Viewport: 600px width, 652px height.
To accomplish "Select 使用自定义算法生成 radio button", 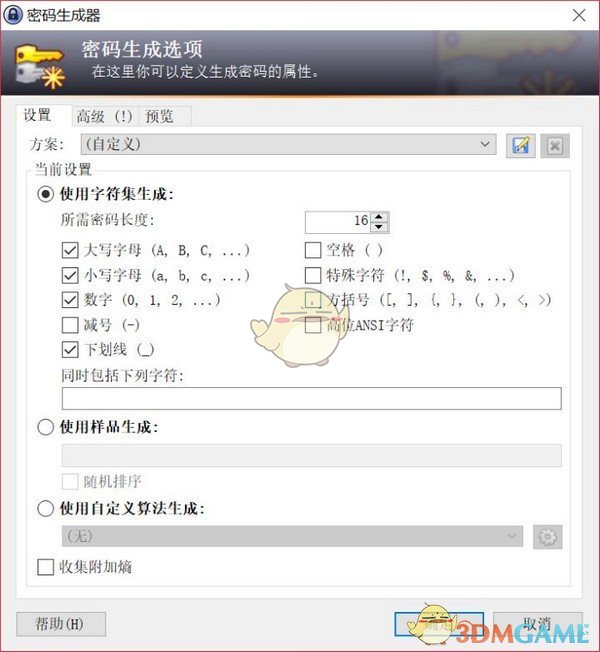I will pyautogui.click(x=46, y=508).
